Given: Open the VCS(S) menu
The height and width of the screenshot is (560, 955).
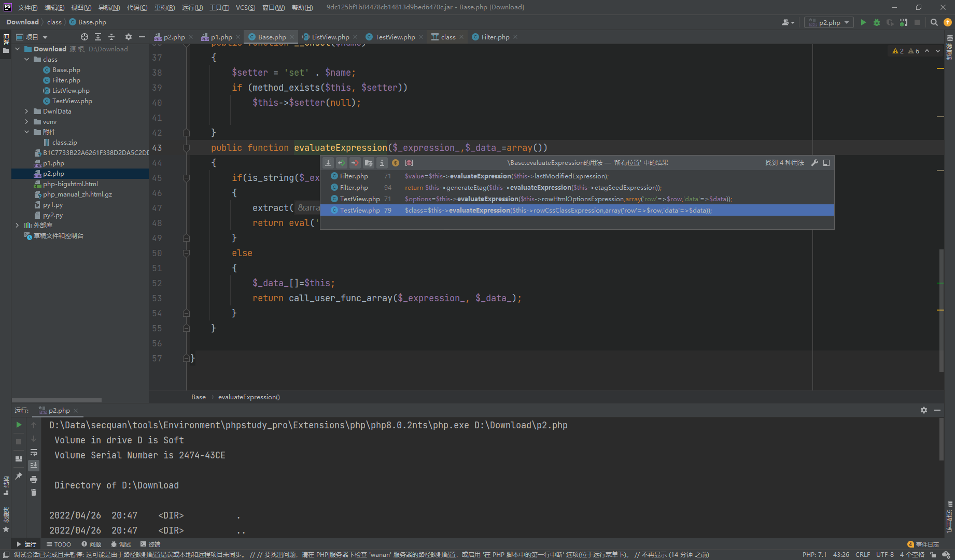Looking at the screenshot, I should 245,7.
